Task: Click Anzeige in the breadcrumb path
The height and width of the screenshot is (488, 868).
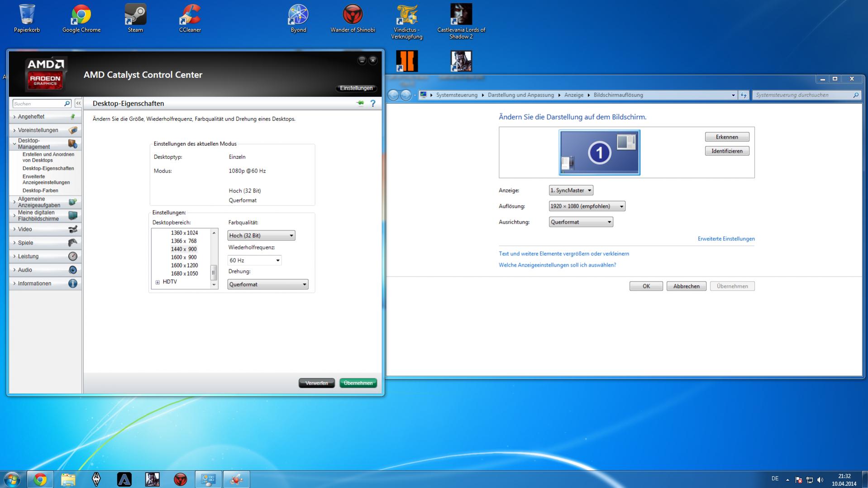Action: pos(574,95)
